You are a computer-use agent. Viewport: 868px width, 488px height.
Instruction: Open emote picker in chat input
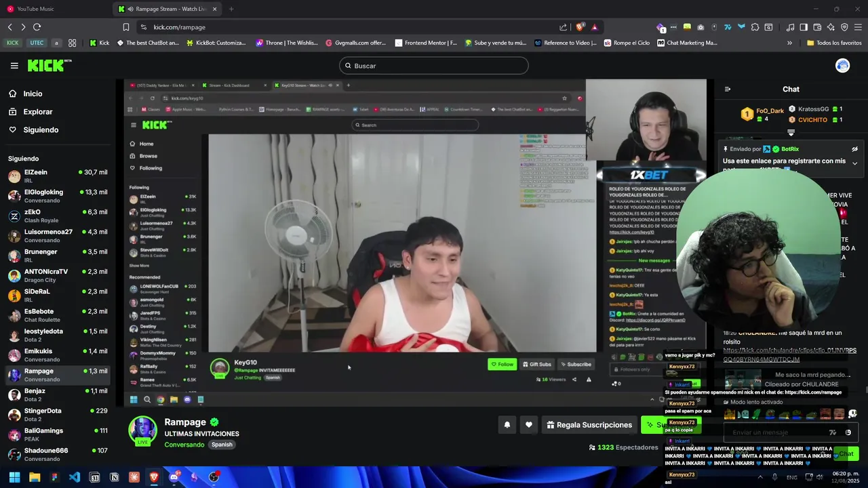[x=848, y=432]
